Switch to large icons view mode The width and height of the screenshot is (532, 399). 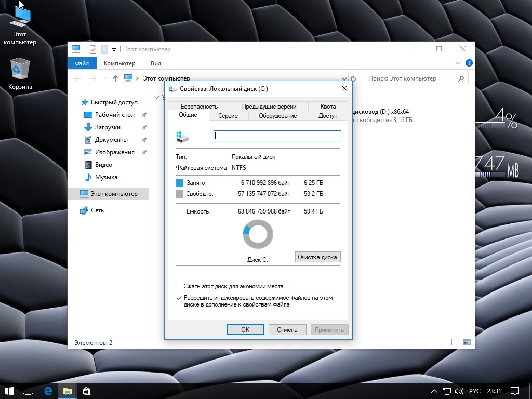[x=467, y=342]
